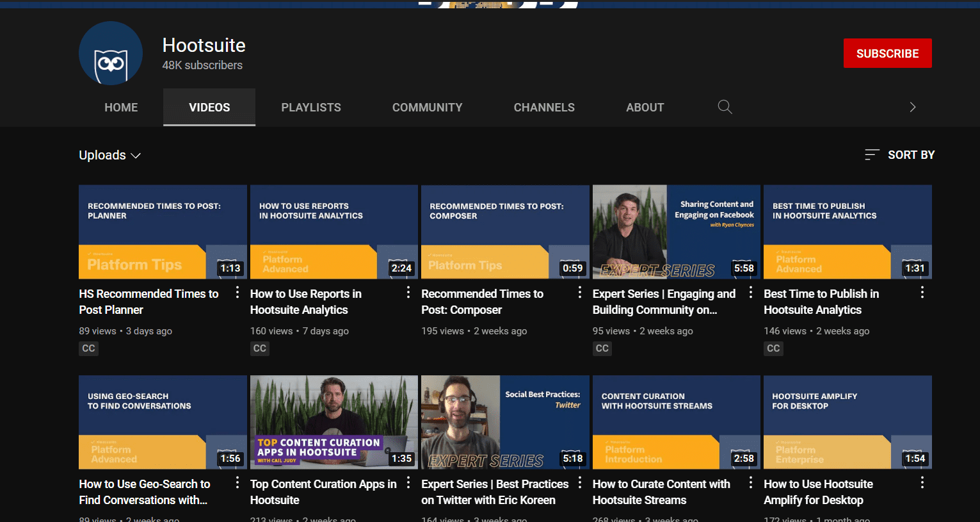Switch to the Playlists tab
This screenshot has width=980, height=522.
tap(311, 108)
